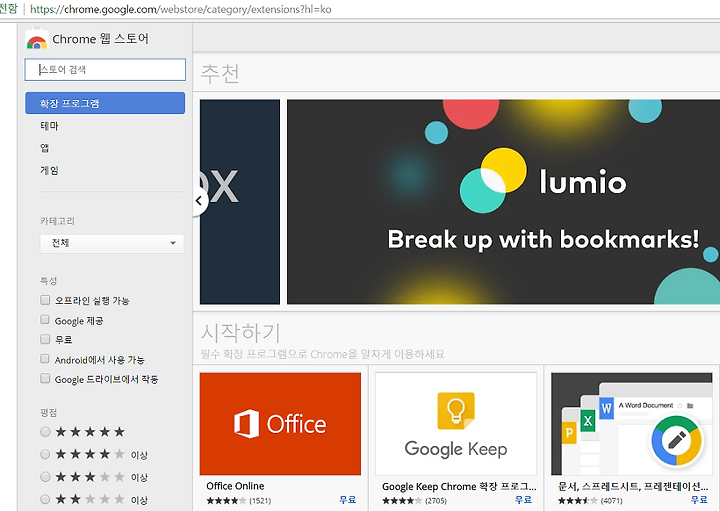Click the 시작하기 section heading

[x=241, y=333]
